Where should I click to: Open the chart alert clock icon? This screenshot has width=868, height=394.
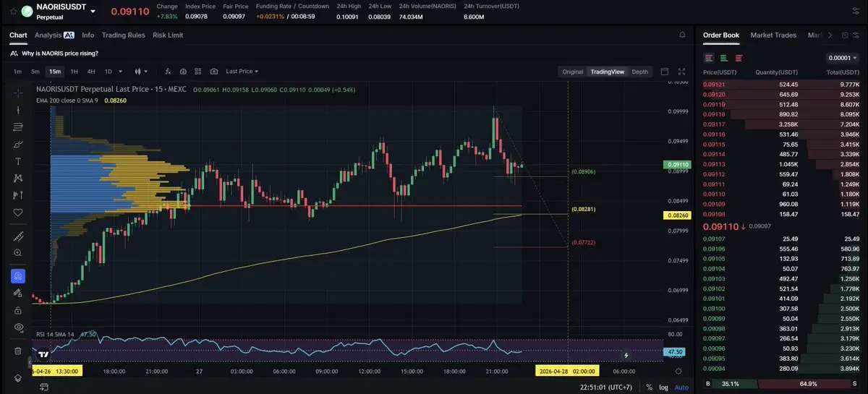click(183, 72)
